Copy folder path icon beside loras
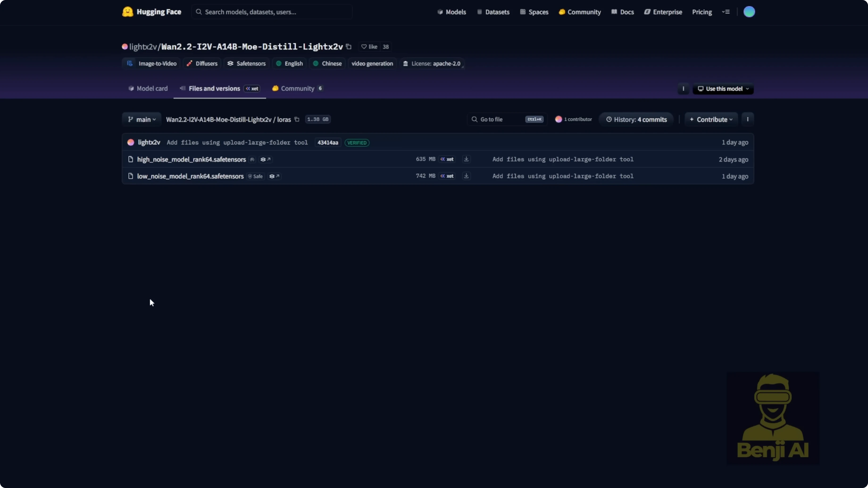This screenshot has height=488, width=868. [x=297, y=119]
